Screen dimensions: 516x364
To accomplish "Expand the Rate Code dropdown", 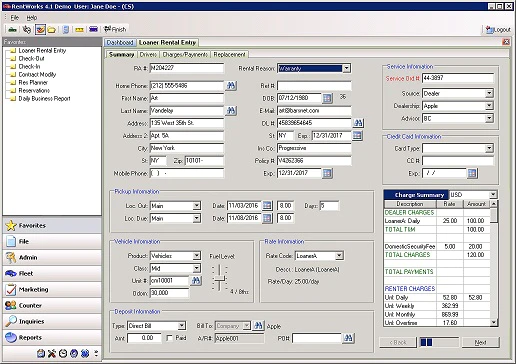I will pos(339,256).
